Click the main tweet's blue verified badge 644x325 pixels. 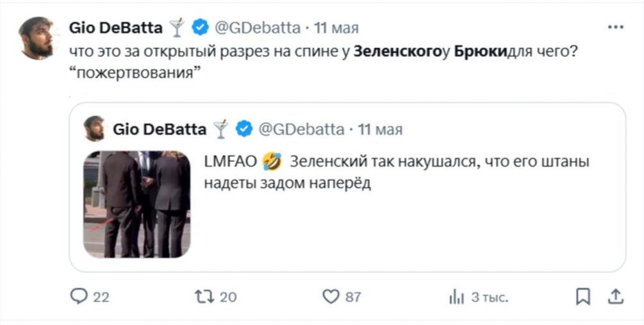199,28
